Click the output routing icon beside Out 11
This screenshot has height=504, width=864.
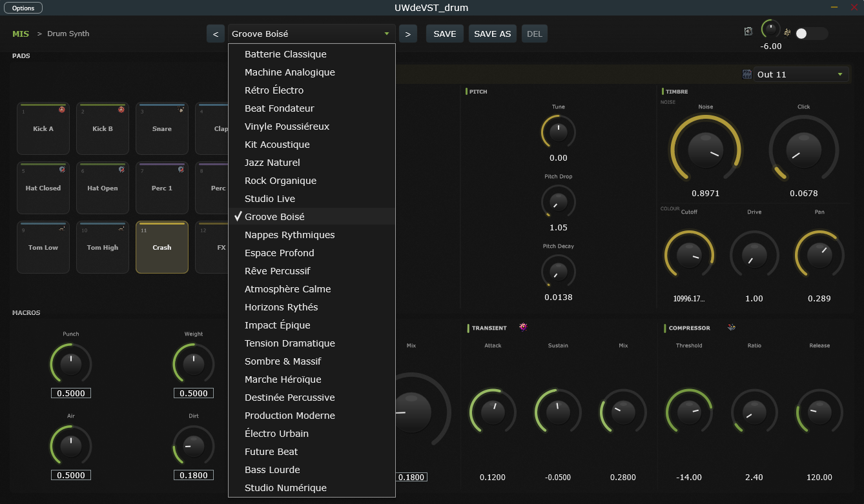(x=747, y=74)
